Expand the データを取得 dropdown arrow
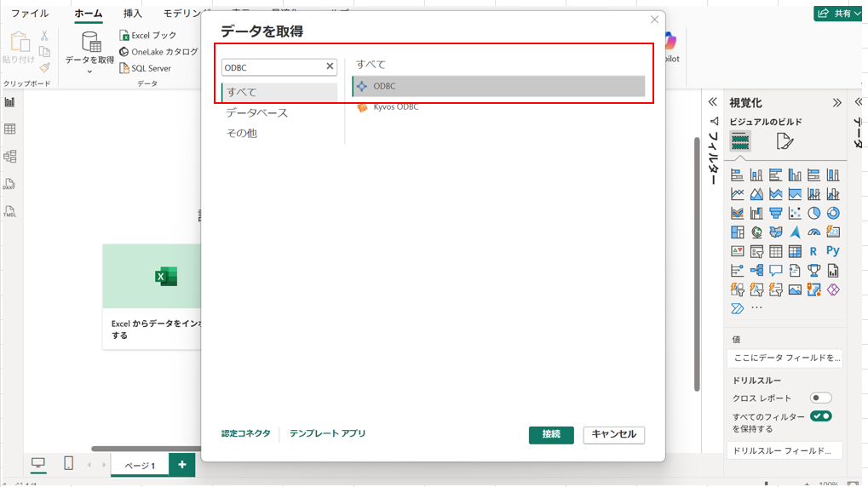 (x=89, y=72)
